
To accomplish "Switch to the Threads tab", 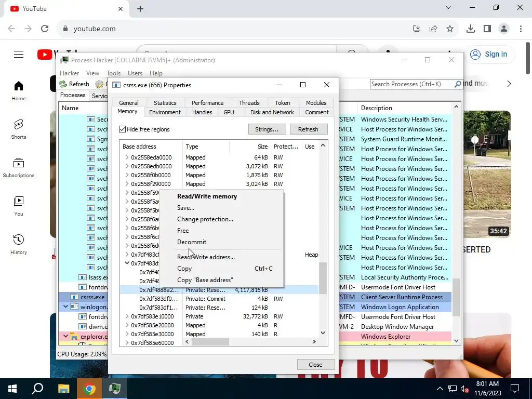I will point(249,103).
